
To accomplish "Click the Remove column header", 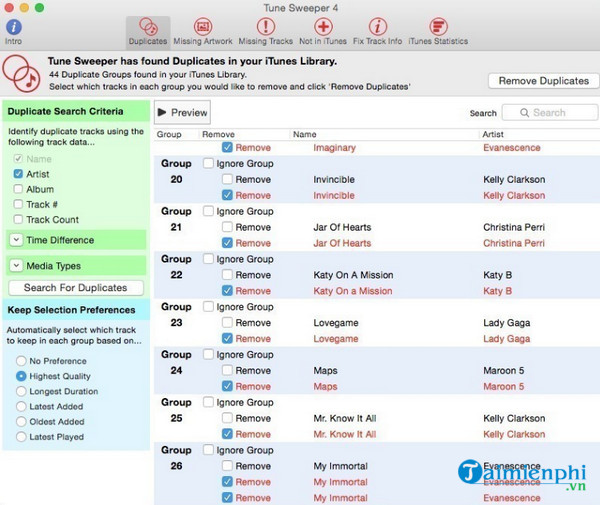I will point(218,134).
